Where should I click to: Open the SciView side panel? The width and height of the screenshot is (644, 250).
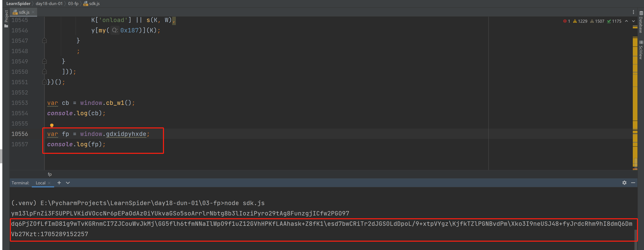pos(641,50)
